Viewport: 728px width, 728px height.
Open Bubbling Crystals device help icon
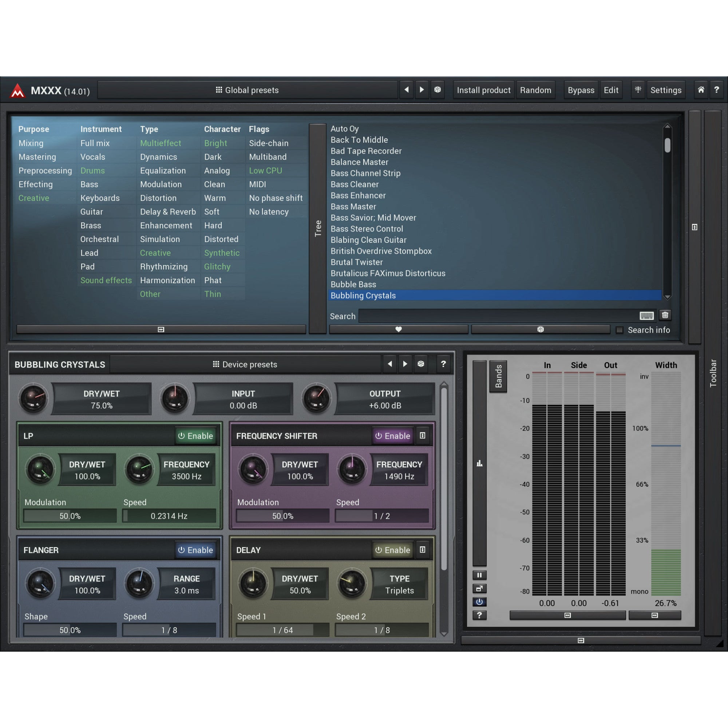(x=443, y=364)
